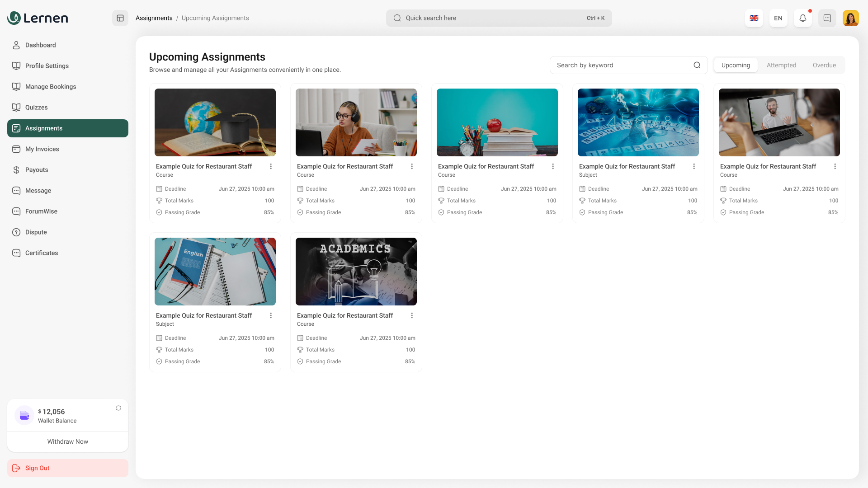This screenshot has height=488, width=868.
Task: Open the English notebook assignment thumbnail
Action: click(215, 272)
